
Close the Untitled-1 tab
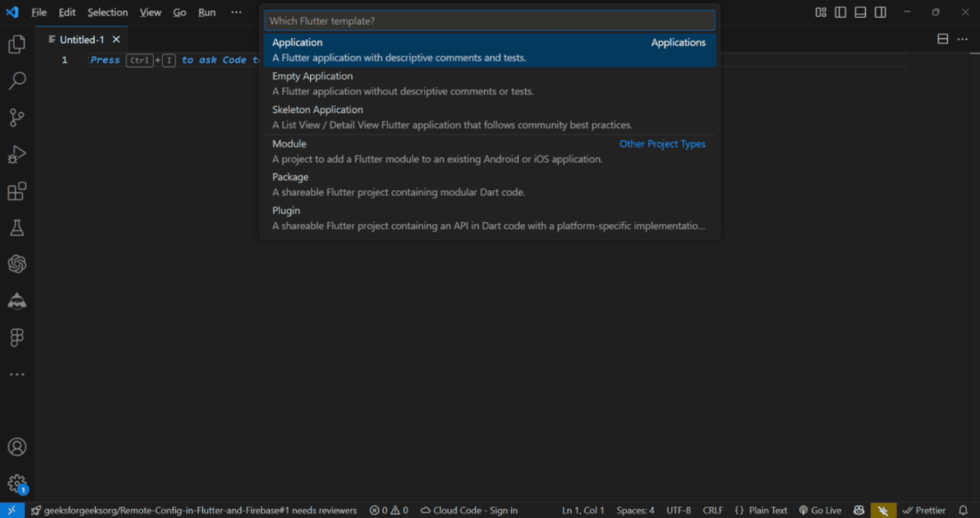pyautogui.click(x=116, y=40)
